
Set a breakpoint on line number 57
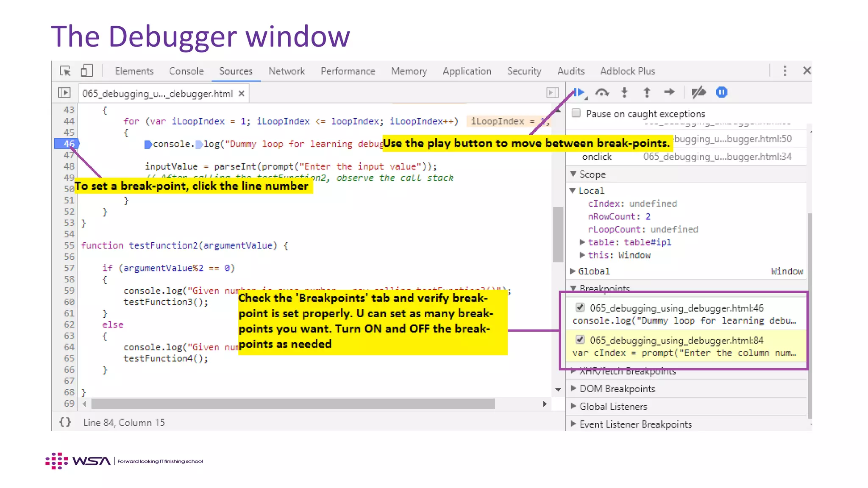(x=69, y=268)
